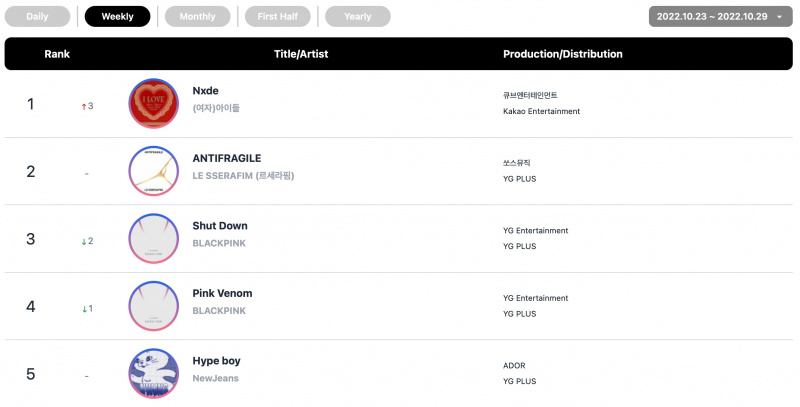Image resolution: width=800 pixels, height=407 pixels.
Task: Open the Hype boy album cover thumbnail
Action: pyautogui.click(x=154, y=373)
